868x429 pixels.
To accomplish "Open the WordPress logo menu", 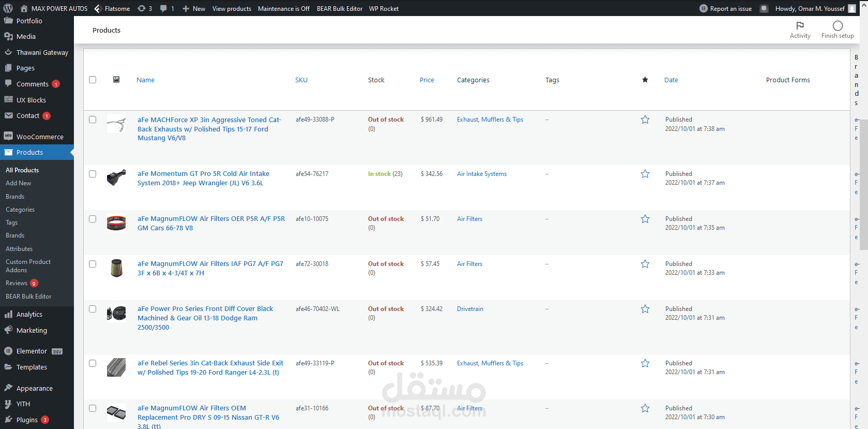I will coord(8,8).
